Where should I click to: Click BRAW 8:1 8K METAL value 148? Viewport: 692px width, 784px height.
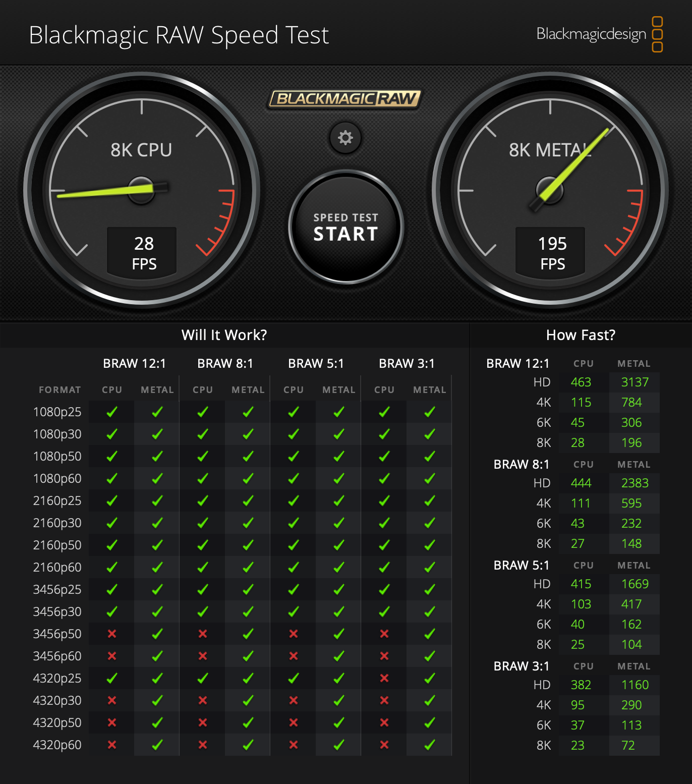[631, 543]
